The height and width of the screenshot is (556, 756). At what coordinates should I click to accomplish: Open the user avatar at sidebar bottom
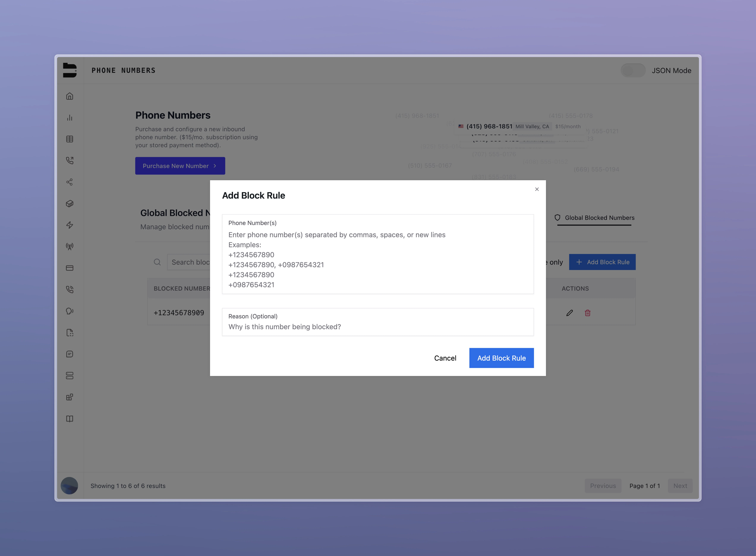[69, 486]
